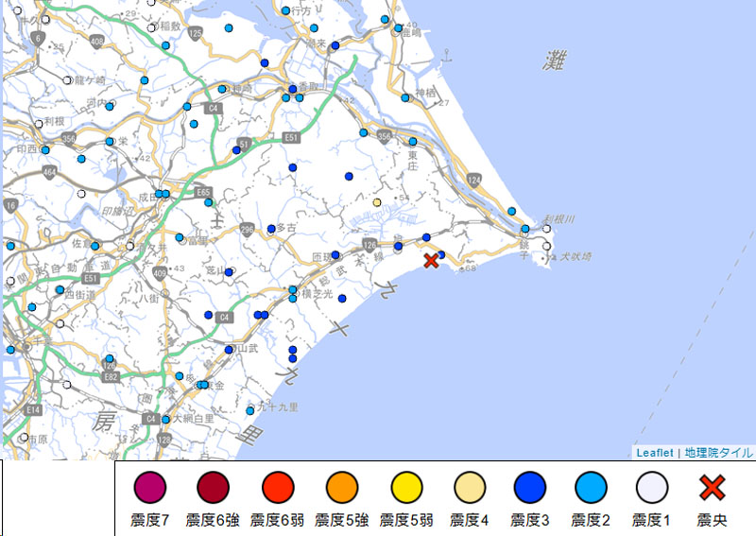Select the white marker at 龍ケ崎

67,80
